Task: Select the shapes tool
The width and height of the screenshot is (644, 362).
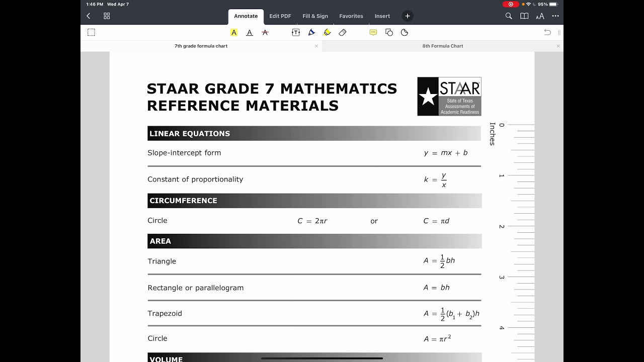Action: pos(389,32)
